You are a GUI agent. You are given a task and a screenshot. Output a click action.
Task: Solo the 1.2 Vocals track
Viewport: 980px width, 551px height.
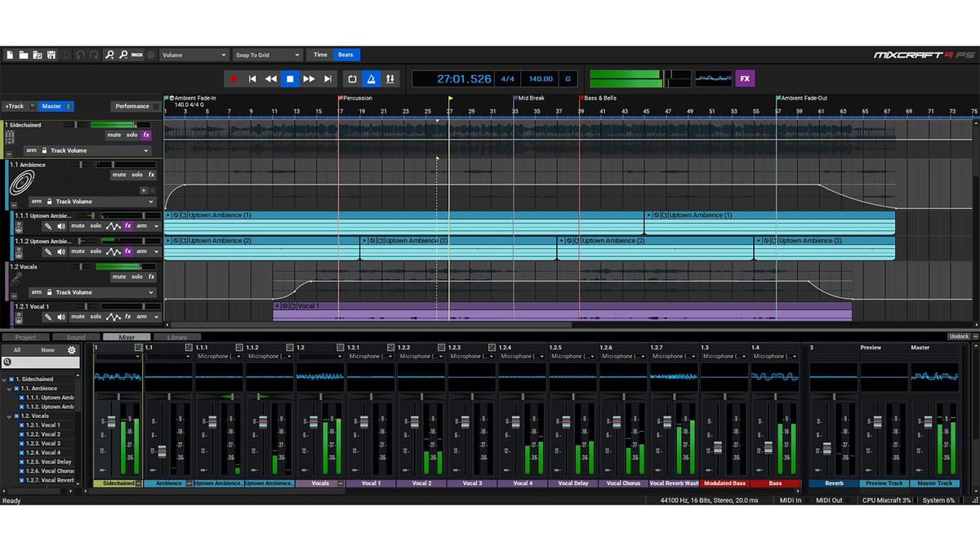coord(136,277)
